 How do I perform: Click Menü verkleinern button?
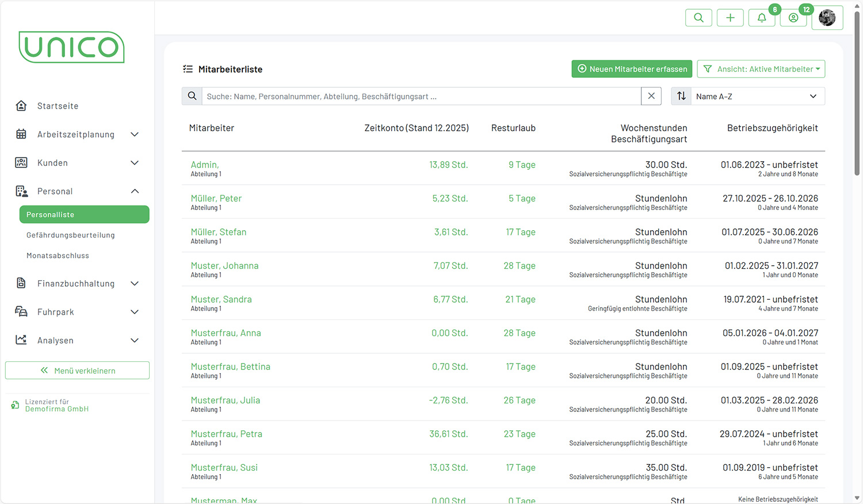(77, 371)
